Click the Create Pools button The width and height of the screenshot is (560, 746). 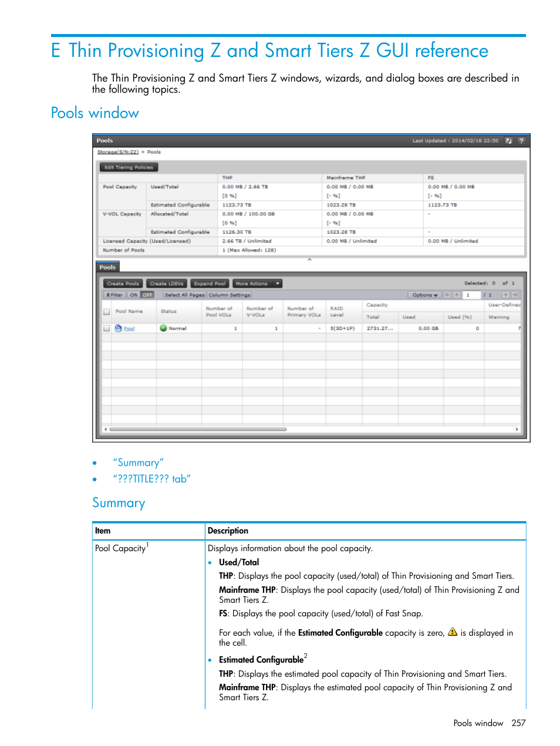tap(123, 283)
